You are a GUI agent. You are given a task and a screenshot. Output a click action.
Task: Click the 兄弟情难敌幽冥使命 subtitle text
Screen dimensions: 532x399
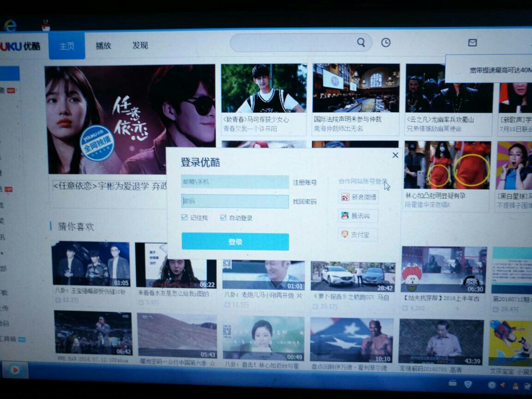coord(434,129)
